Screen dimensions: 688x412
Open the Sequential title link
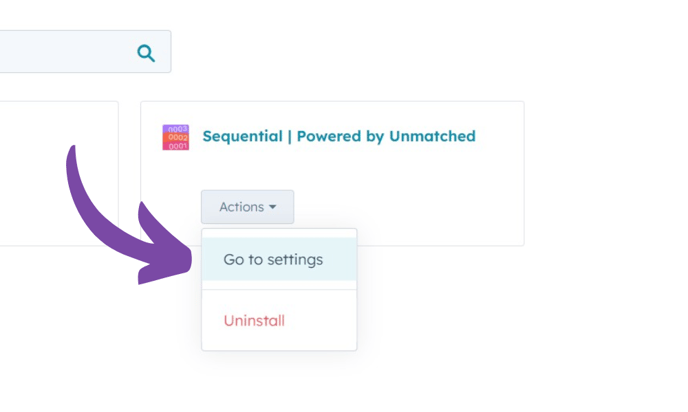click(242, 136)
